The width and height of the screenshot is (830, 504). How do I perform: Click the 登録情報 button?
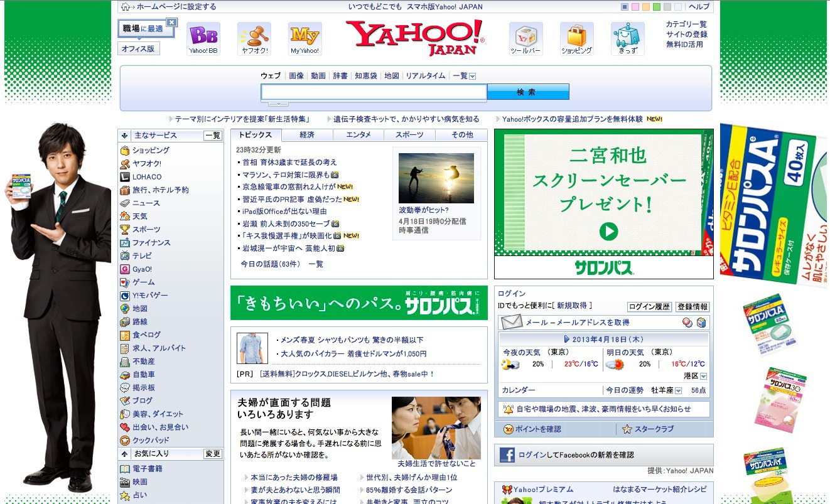pos(693,307)
